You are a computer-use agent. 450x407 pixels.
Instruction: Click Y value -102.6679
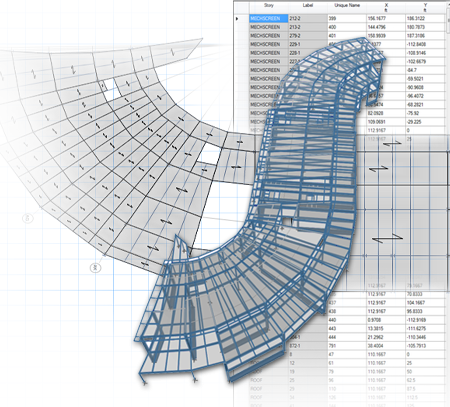425,62
